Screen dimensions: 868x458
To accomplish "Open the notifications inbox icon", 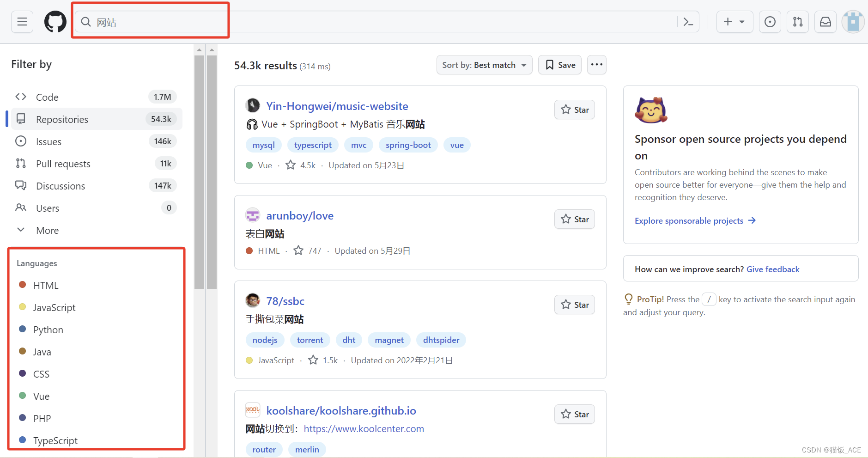I will click(x=826, y=22).
